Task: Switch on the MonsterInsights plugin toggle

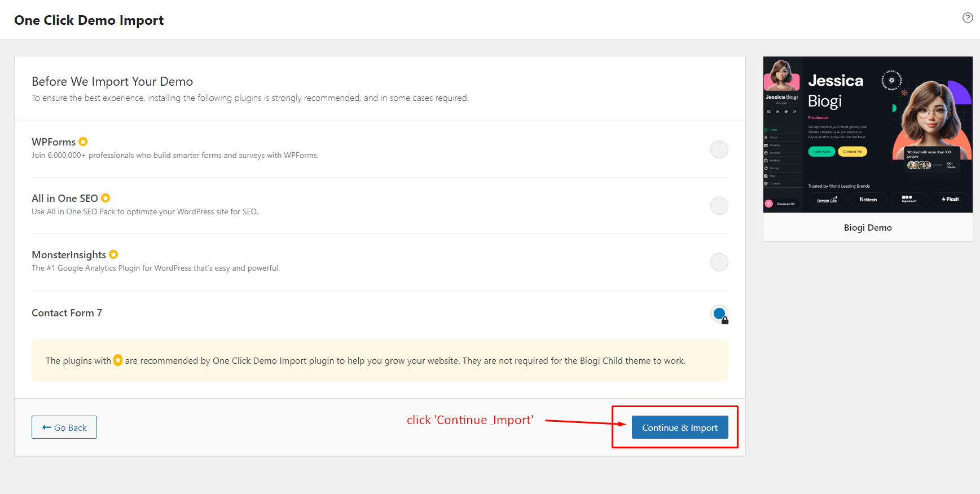Action: point(719,262)
